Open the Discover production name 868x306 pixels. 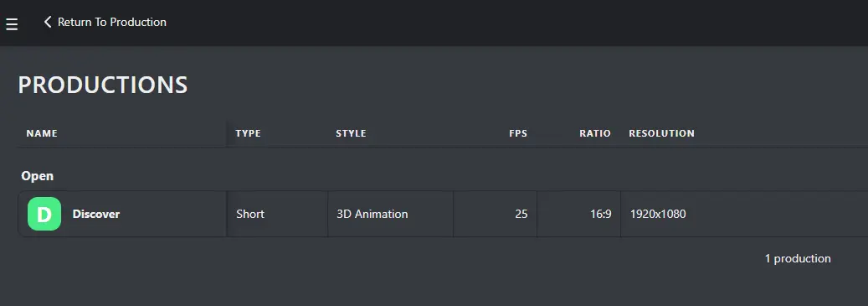[95, 214]
